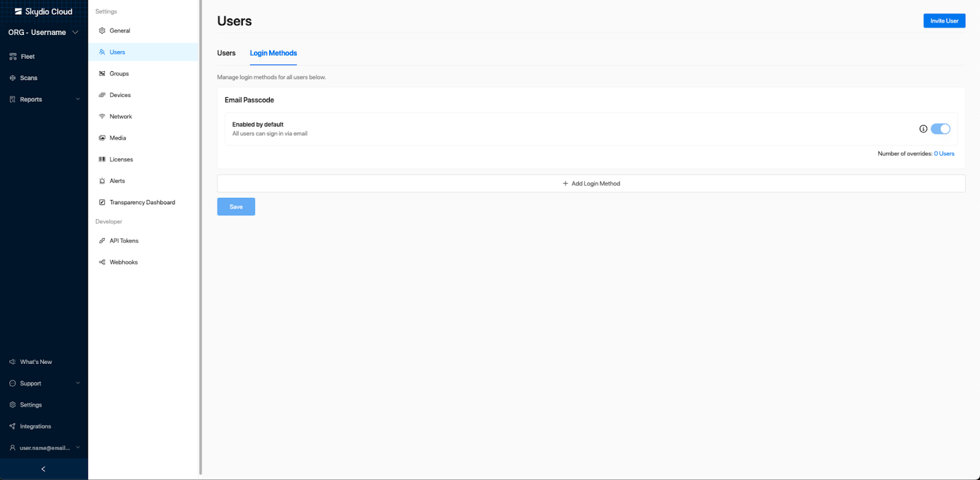The width and height of the screenshot is (980, 480).
Task: Click the Settings gear icon in left sidebar
Action: tap(13, 405)
